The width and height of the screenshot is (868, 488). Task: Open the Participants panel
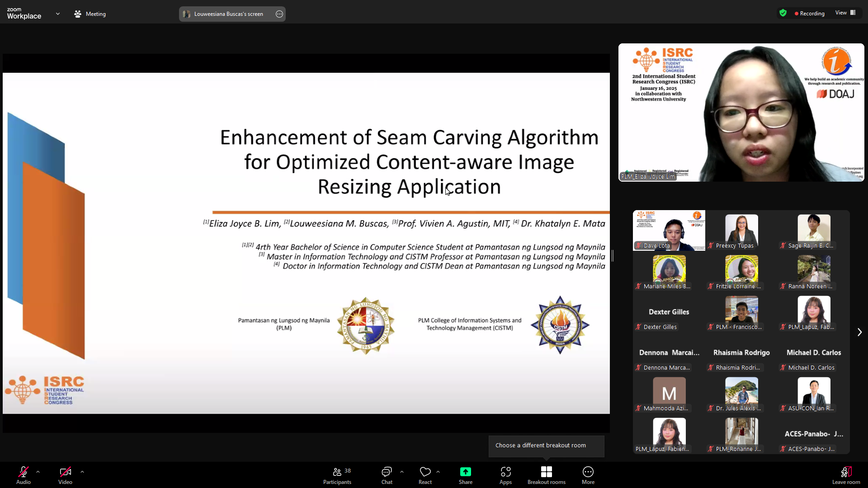pos(337,475)
